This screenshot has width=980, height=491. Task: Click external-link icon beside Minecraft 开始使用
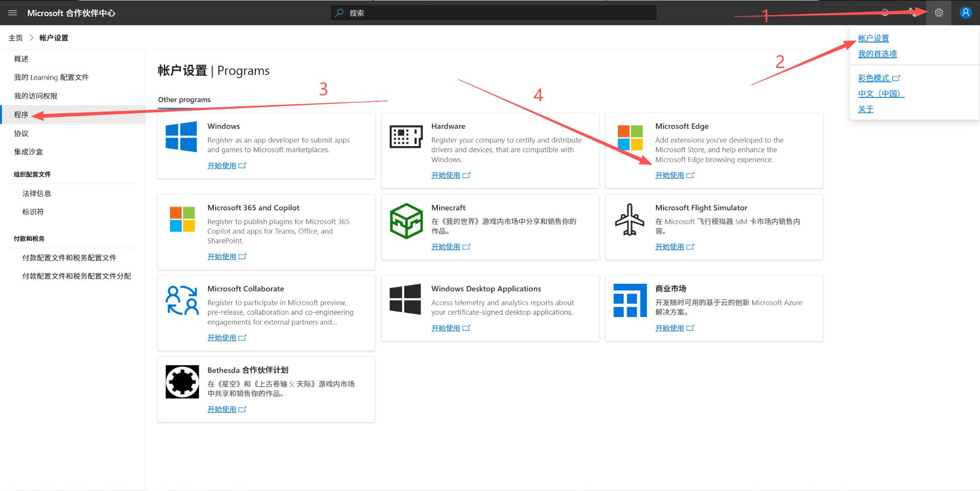466,247
